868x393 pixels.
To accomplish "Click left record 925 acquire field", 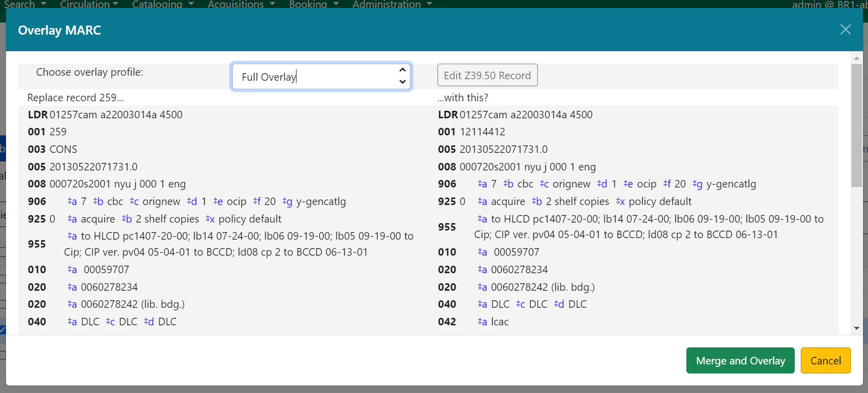I will tap(174, 219).
